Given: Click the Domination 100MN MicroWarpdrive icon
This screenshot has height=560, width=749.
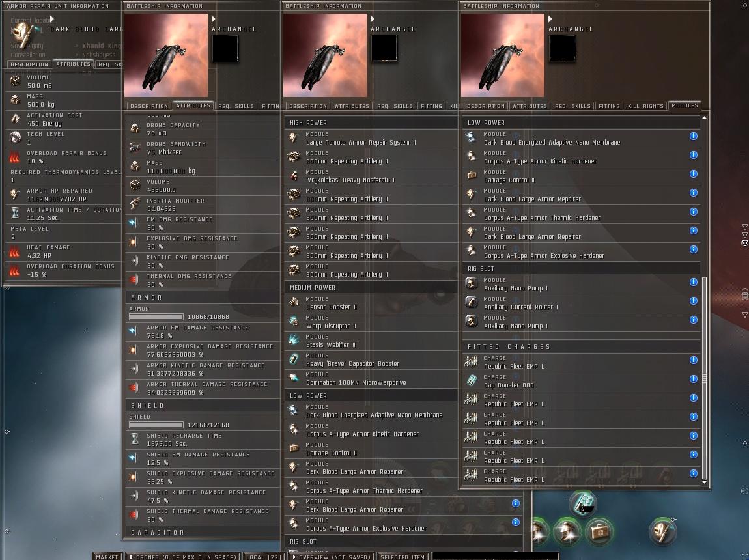Looking at the screenshot, I should pyautogui.click(x=294, y=378).
